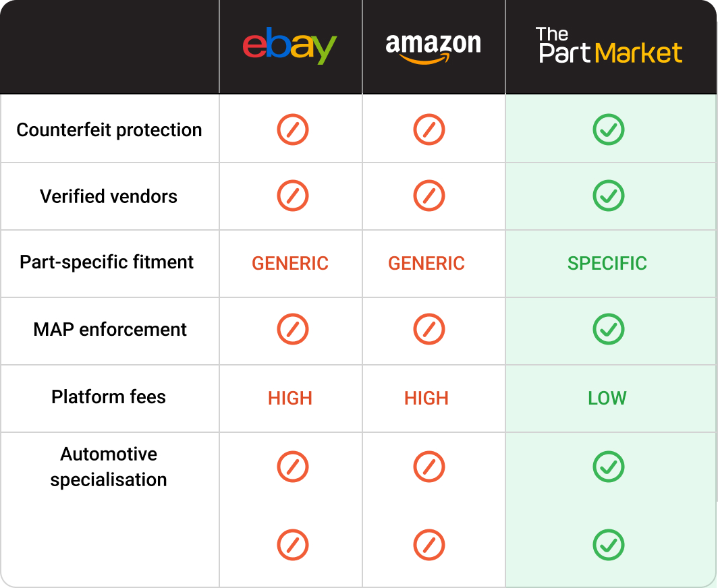The width and height of the screenshot is (718, 588).
Task: Click the eBay logo in header
Action: (x=289, y=46)
